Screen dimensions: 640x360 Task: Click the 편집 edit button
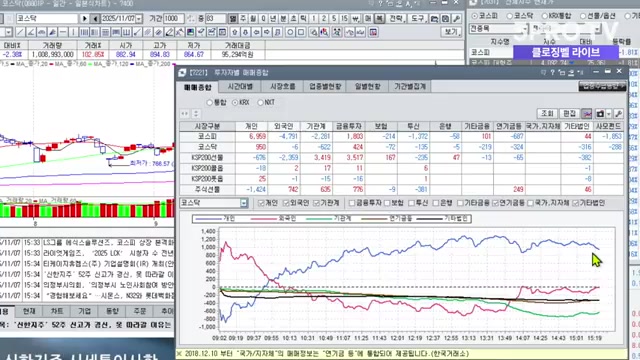[x=569, y=113]
